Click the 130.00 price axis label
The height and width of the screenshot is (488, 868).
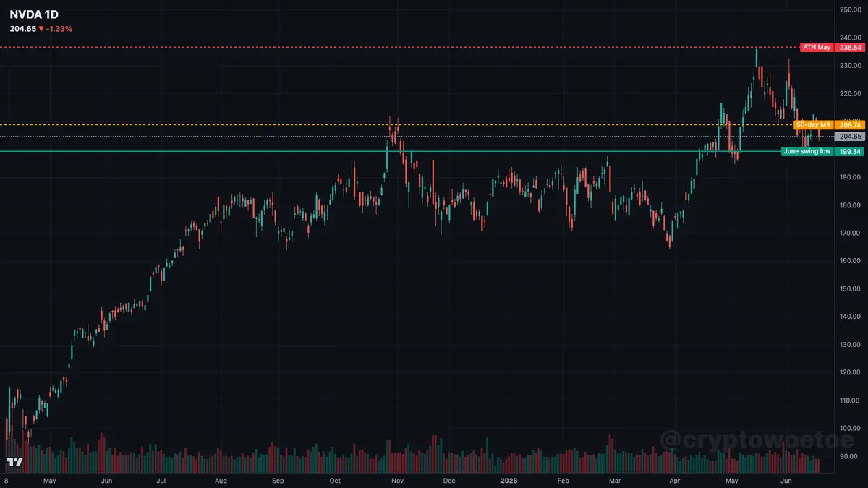coord(849,344)
